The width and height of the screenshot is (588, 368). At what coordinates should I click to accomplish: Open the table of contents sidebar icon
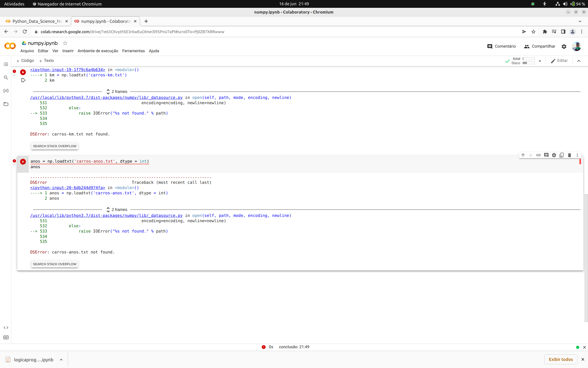coord(6,64)
